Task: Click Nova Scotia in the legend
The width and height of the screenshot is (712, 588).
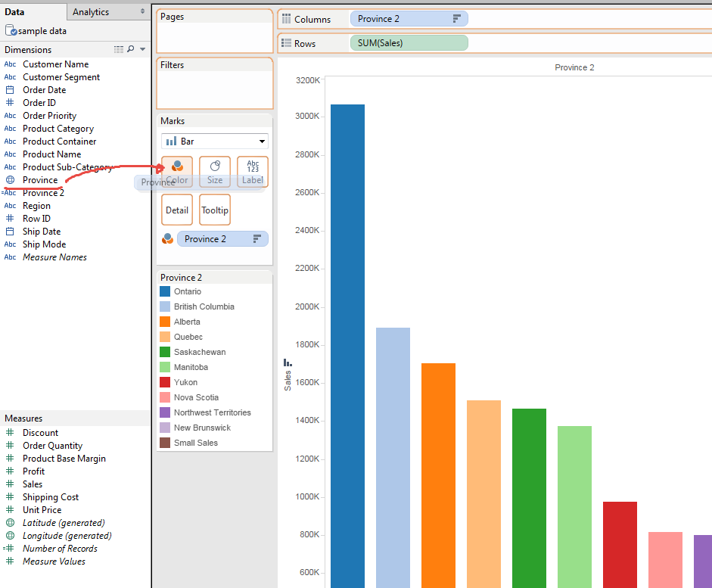Action: (196, 397)
